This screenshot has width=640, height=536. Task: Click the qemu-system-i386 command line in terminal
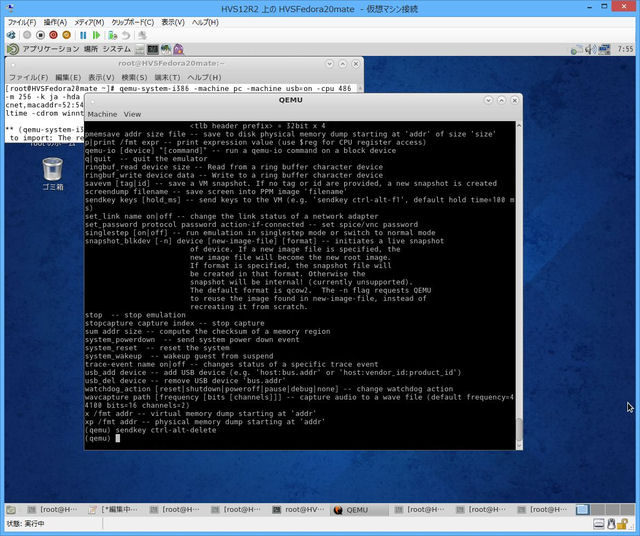click(x=178, y=88)
